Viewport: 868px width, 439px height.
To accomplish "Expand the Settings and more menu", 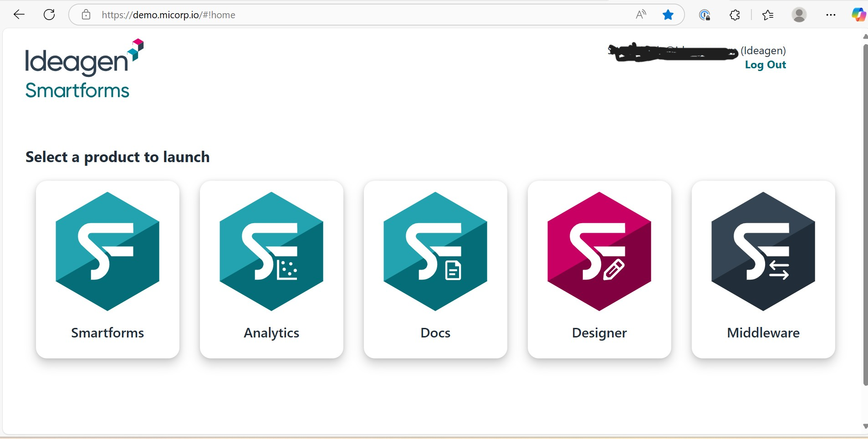I will [831, 15].
